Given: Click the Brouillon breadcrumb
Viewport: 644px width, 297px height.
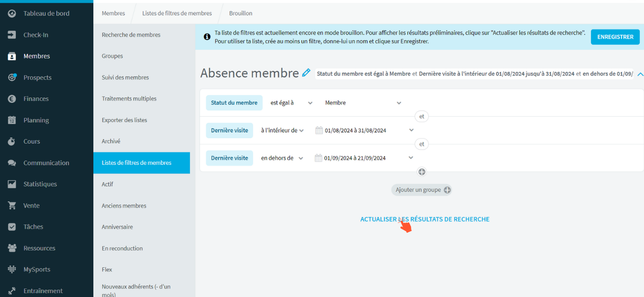Looking at the screenshot, I should [x=241, y=13].
